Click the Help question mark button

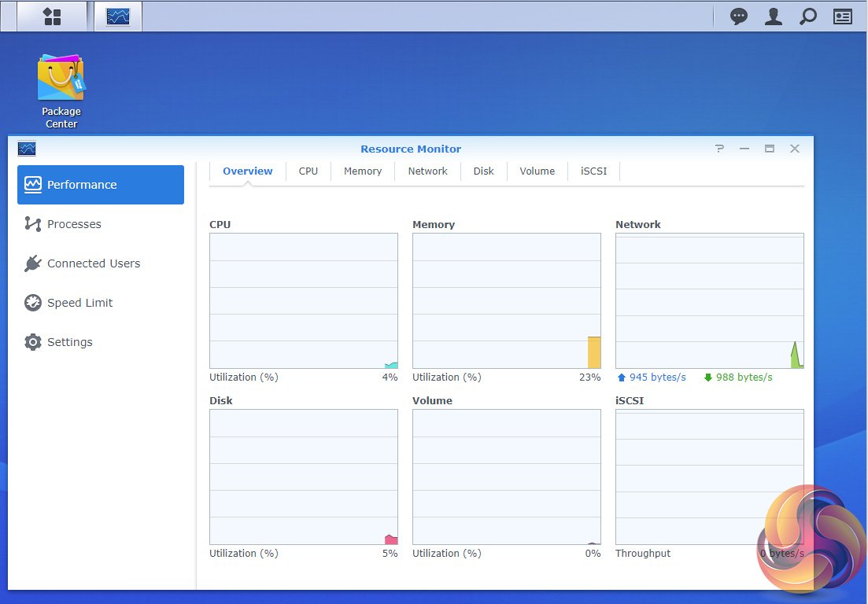click(x=719, y=149)
